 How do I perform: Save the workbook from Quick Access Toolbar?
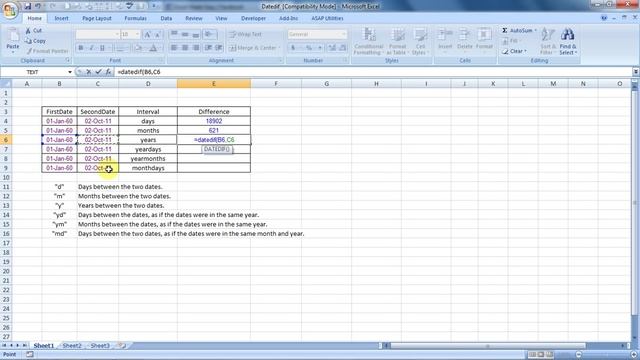(x=27, y=6)
